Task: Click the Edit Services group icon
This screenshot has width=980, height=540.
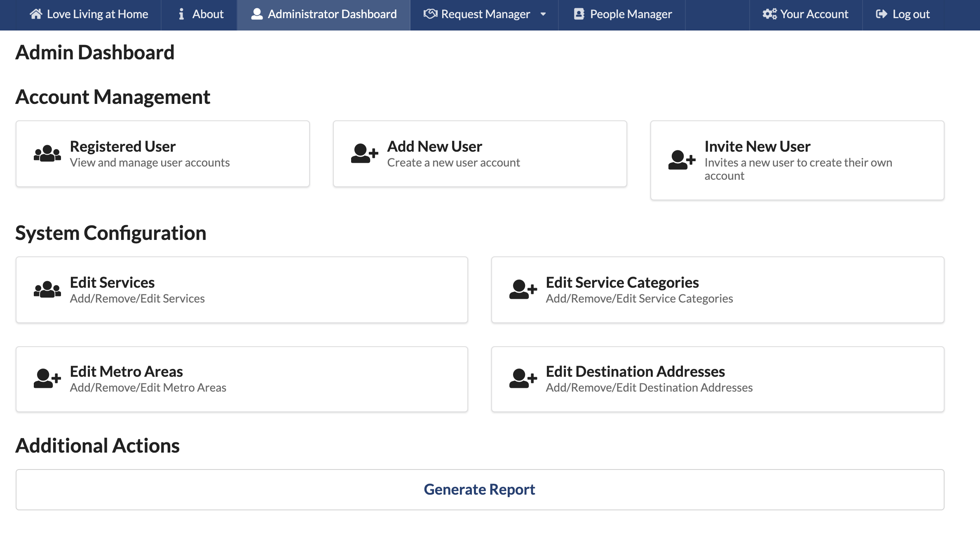Action: [x=47, y=289]
